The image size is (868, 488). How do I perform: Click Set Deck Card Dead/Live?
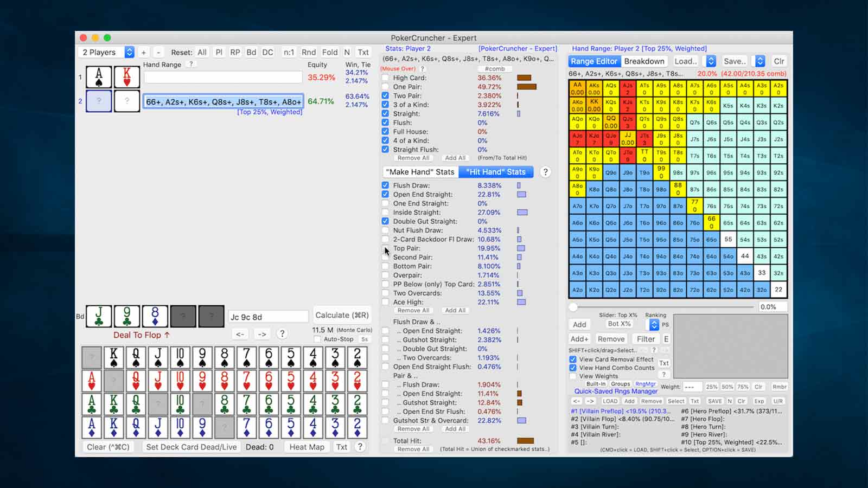click(192, 447)
